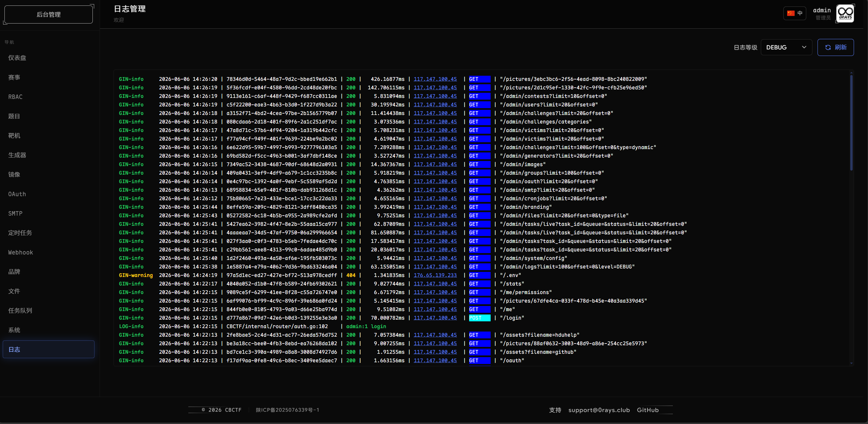Click support@0rays.club footer link
This screenshot has width=868, height=424.
[599, 410]
